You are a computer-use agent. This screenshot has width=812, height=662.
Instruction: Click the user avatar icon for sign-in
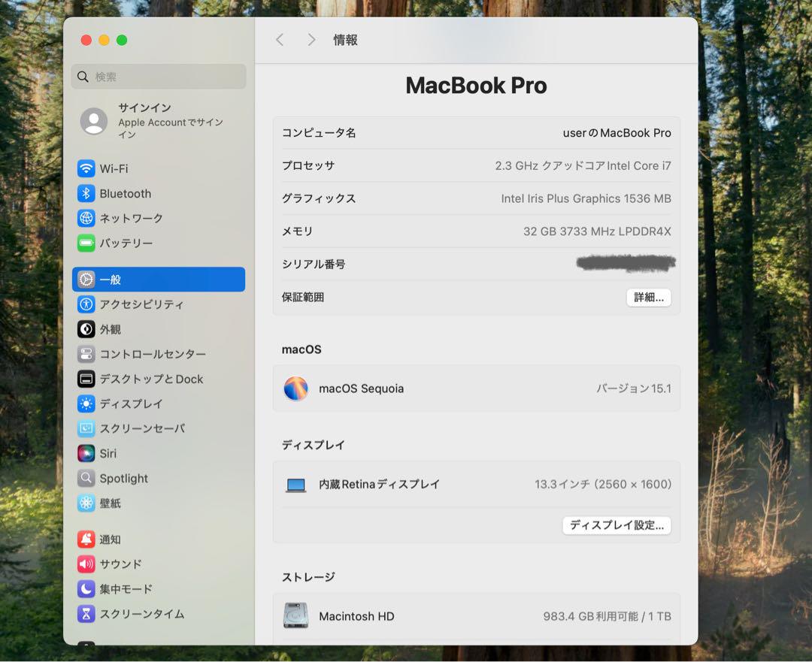coord(94,121)
